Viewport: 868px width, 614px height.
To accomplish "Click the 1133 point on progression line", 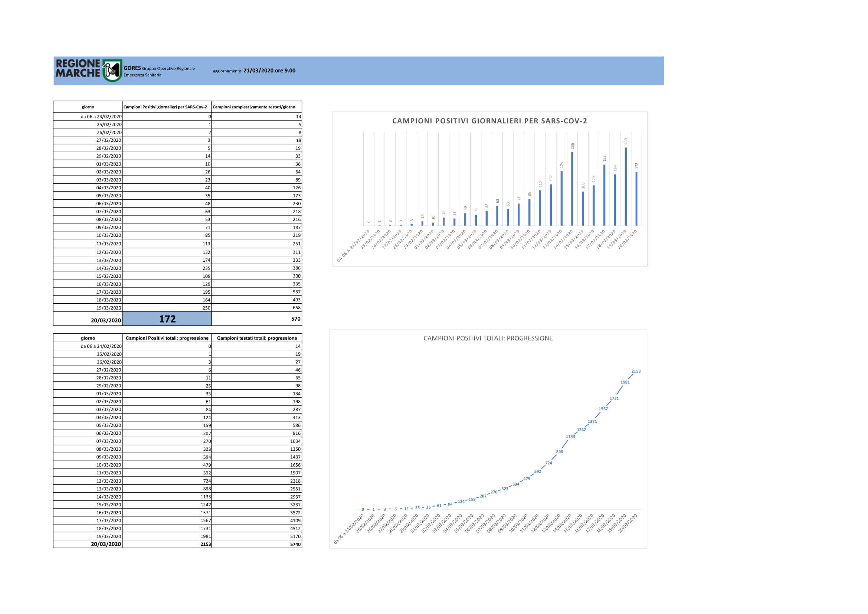I will (x=570, y=437).
